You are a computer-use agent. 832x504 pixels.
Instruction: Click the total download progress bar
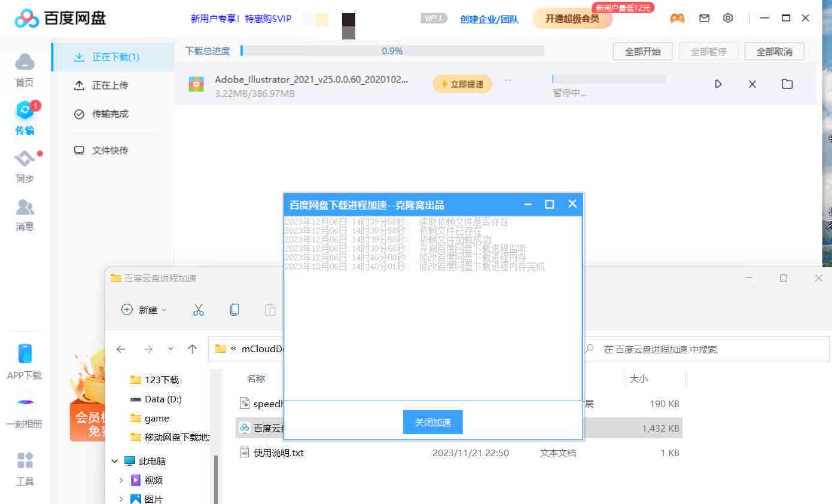pos(392,51)
